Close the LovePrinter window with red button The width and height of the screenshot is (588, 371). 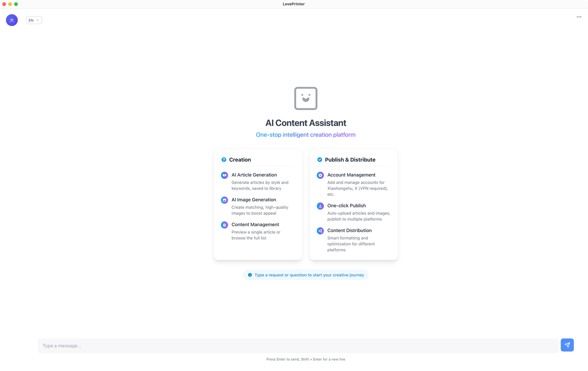click(x=4, y=4)
